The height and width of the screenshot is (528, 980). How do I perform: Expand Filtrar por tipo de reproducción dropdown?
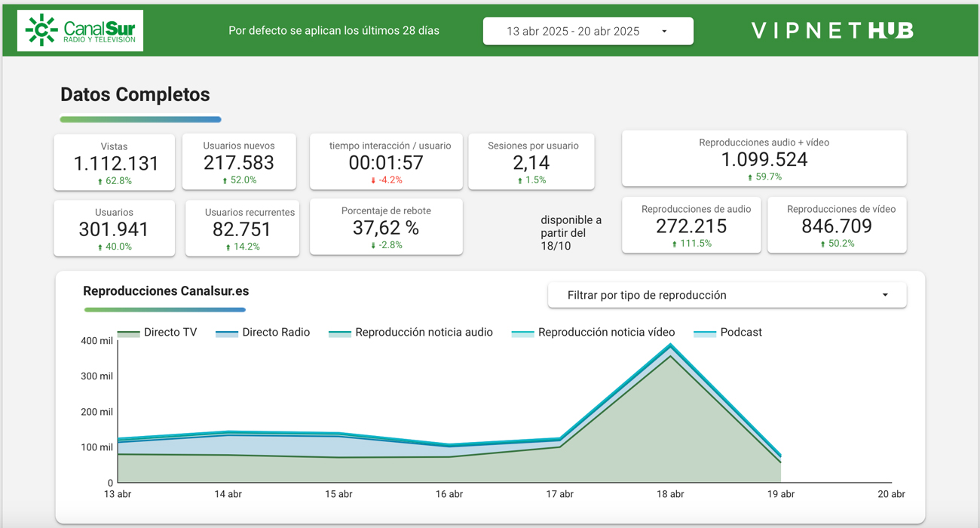coord(727,295)
